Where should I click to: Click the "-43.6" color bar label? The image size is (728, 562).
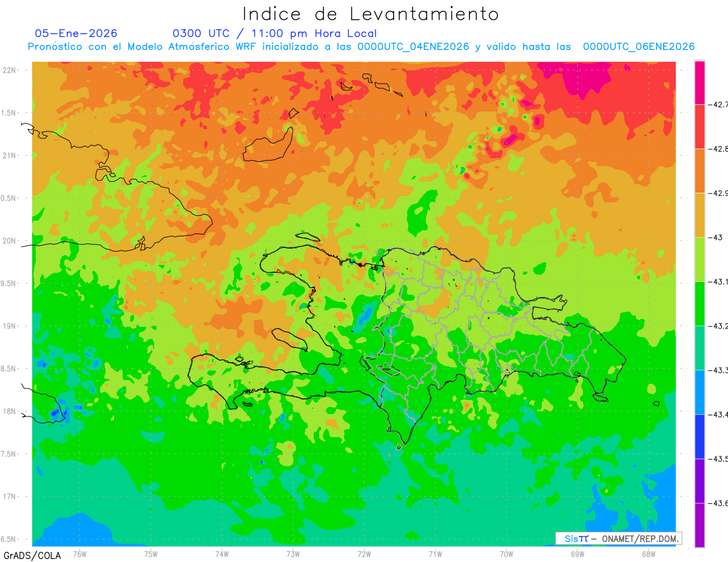tap(720, 503)
